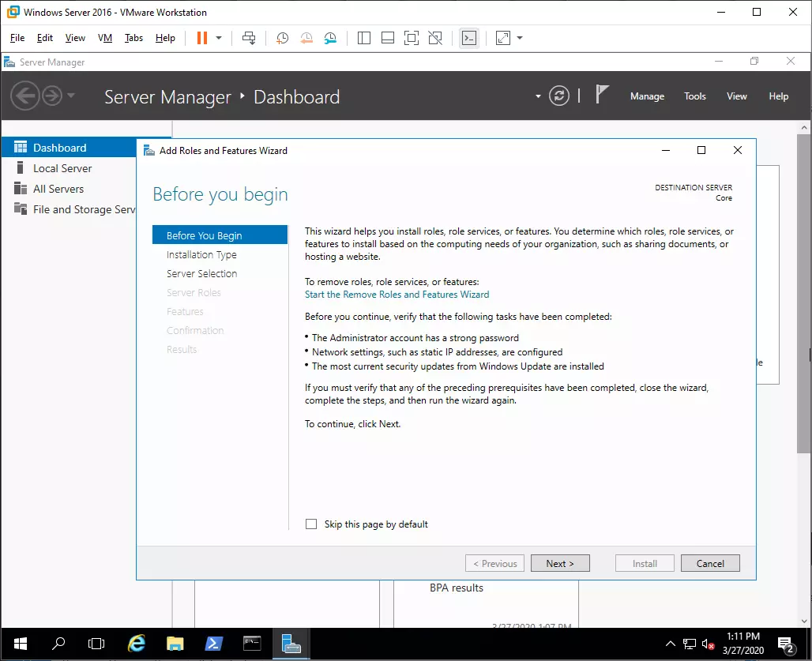Image resolution: width=812 pixels, height=661 pixels.
Task: Open the Action Center notifications icon
Action: (787, 644)
